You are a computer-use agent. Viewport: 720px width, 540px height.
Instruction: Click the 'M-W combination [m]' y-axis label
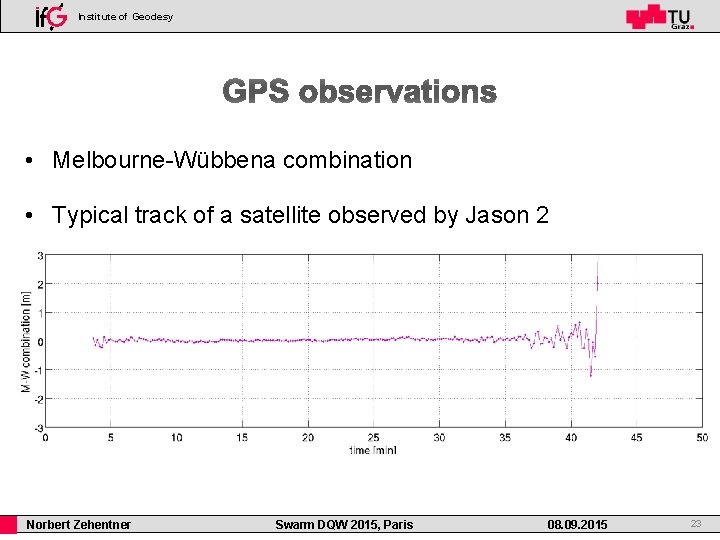(26, 341)
